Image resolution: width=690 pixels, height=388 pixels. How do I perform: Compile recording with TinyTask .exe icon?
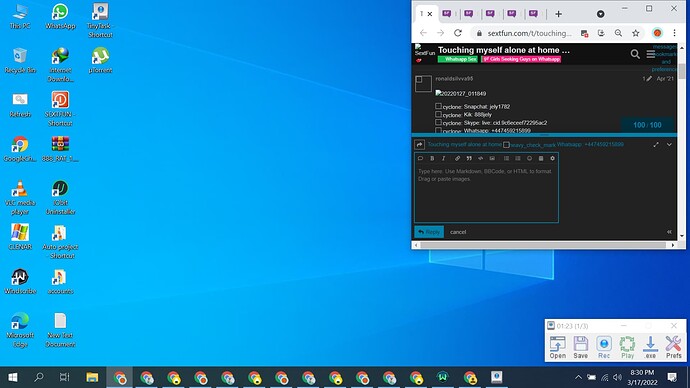pos(650,347)
